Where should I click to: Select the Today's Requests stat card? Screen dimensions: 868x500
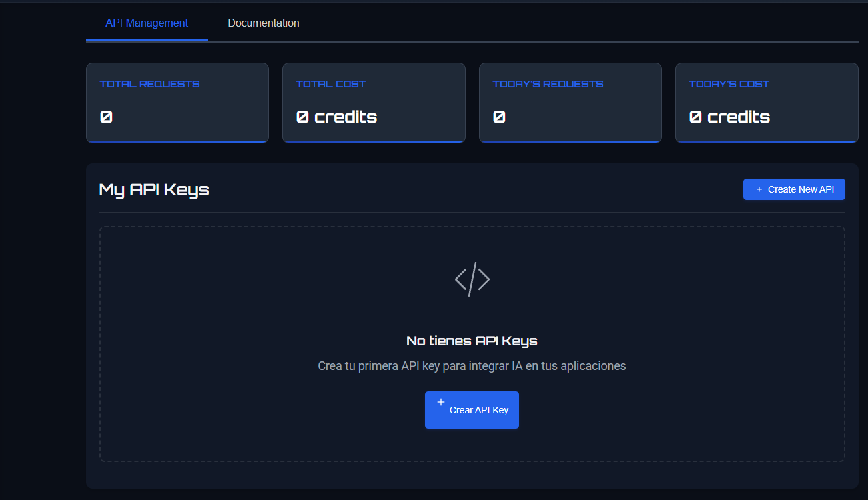[570, 102]
